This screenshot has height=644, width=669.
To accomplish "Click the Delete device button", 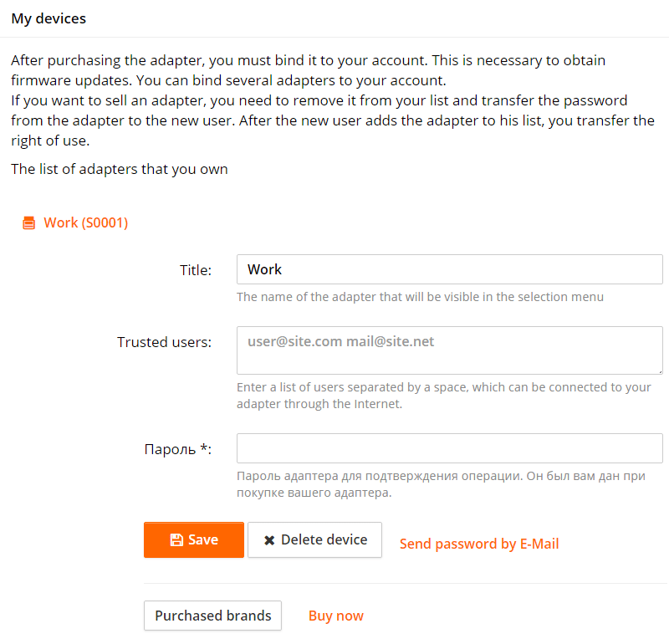I will [314, 540].
